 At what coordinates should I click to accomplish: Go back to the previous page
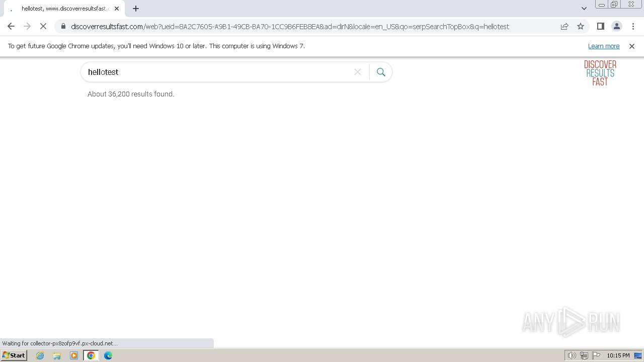click(11, 26)
